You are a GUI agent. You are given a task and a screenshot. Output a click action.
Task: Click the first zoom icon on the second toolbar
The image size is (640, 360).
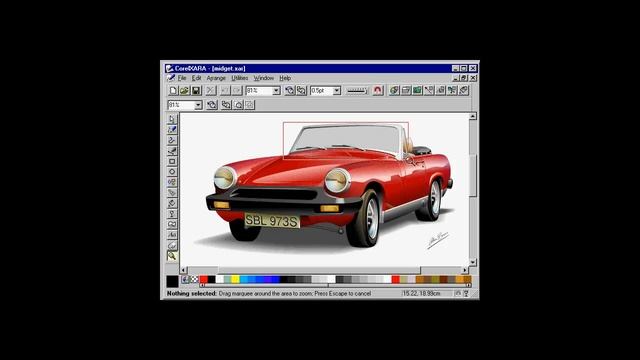[x=211, y=105]
